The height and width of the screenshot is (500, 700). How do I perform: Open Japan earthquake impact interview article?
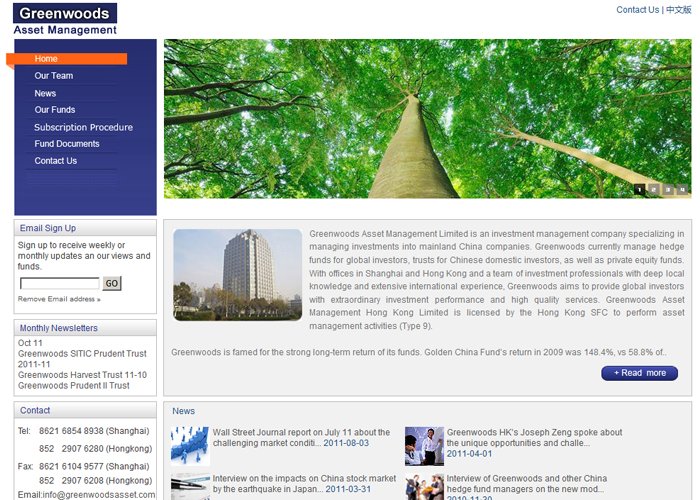tap(304, 484)
